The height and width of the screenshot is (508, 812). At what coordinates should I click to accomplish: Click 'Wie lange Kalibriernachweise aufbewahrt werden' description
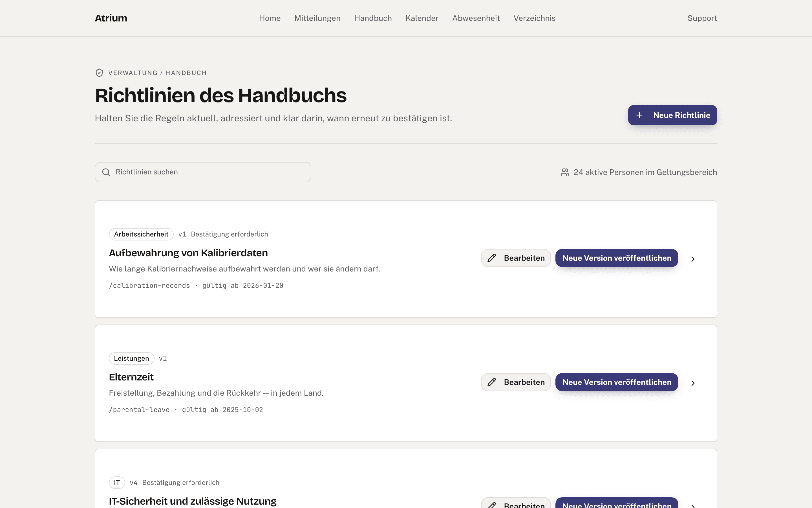pos(245,269)
